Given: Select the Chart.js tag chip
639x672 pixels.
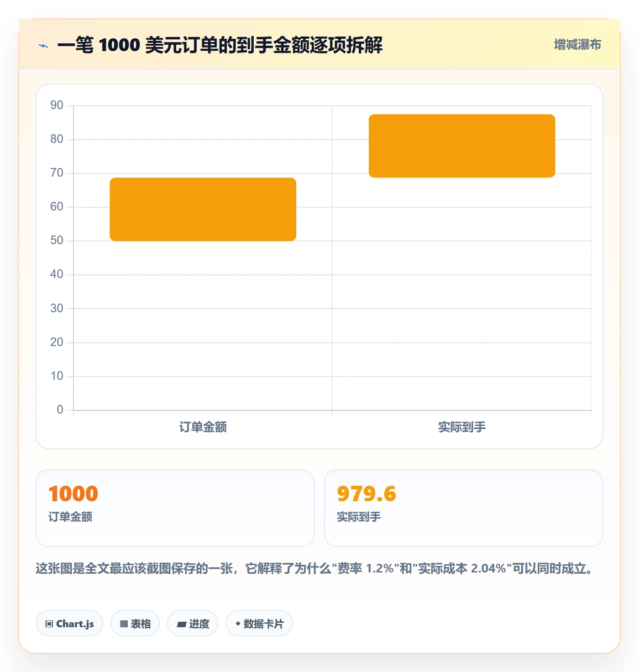Looking at the screenshot, I should (69, 623).
